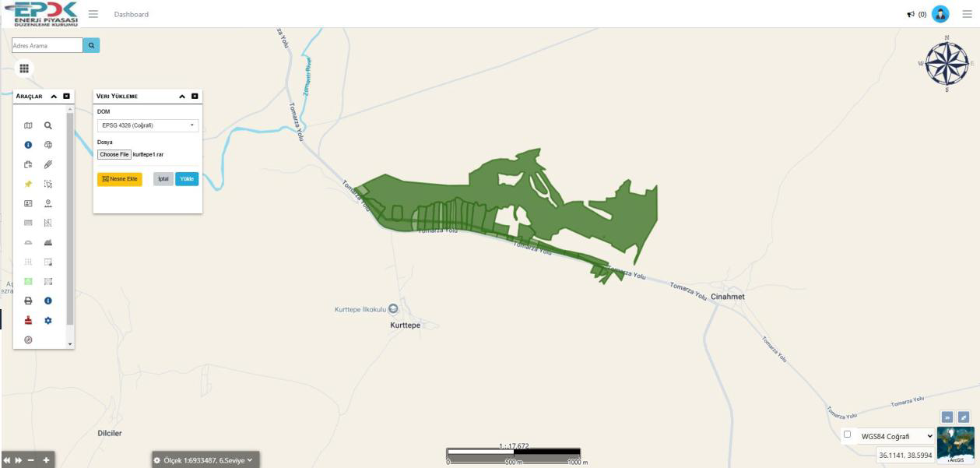Open the apps grid button below search
The image size is (980, 468).
(24, 69)
